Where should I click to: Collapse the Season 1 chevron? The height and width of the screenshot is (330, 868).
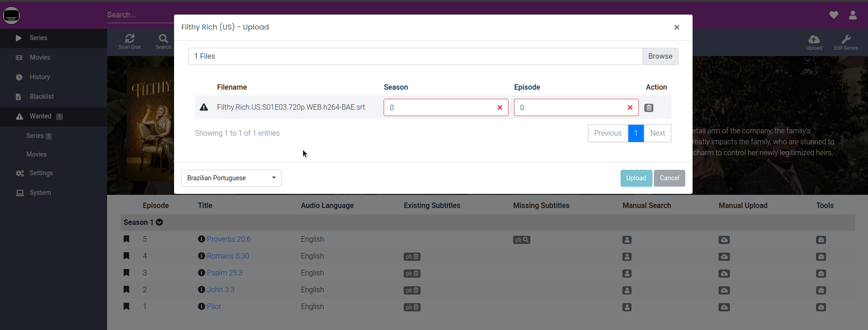tap(159, 223)
